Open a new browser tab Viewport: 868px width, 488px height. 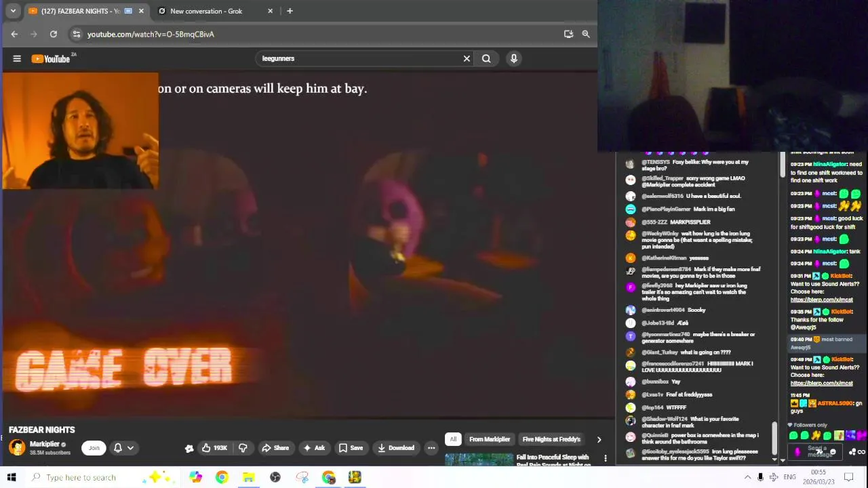(290, 11)
